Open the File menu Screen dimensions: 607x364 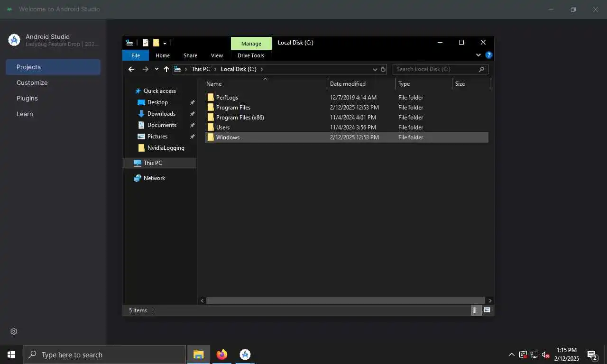[x=136, y=55]
